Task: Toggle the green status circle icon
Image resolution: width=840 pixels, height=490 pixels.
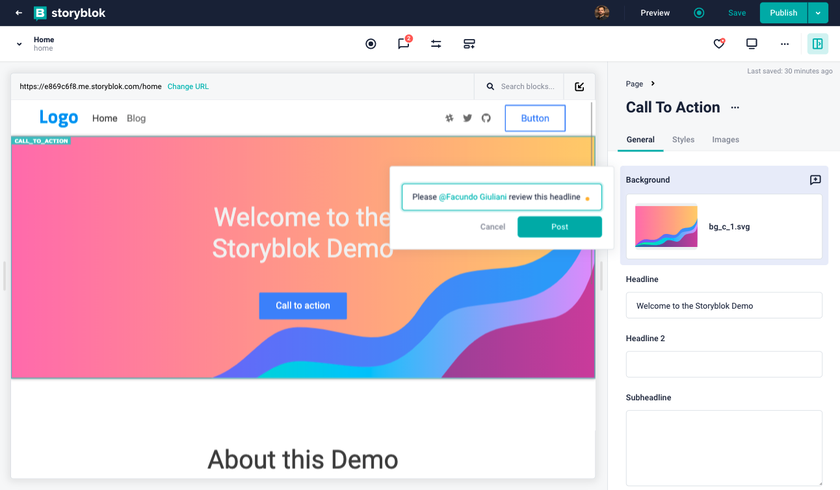Action: coord(699,13)
